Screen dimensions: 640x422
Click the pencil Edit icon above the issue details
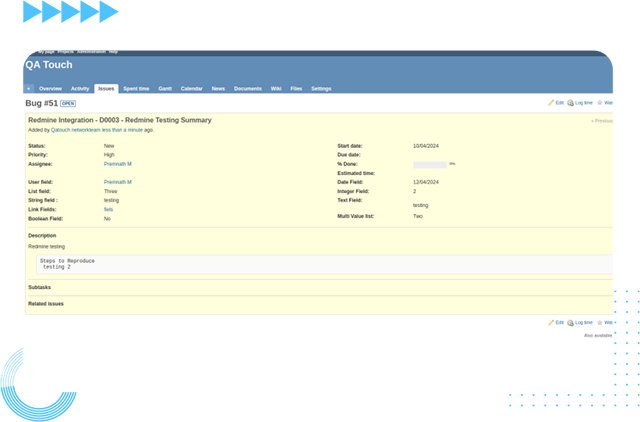[x=551, y=103]
